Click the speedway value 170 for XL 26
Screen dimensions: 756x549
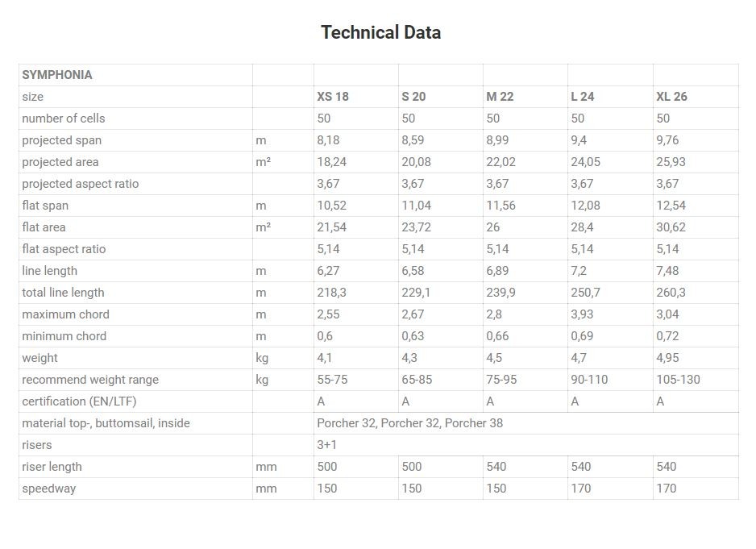667,489
